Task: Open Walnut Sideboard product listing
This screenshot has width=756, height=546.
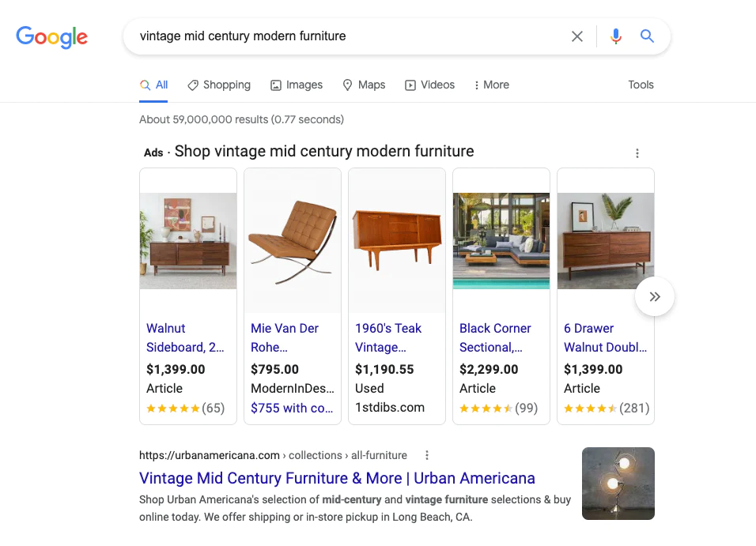Action: pyautogui.click(x=185, y=338)
